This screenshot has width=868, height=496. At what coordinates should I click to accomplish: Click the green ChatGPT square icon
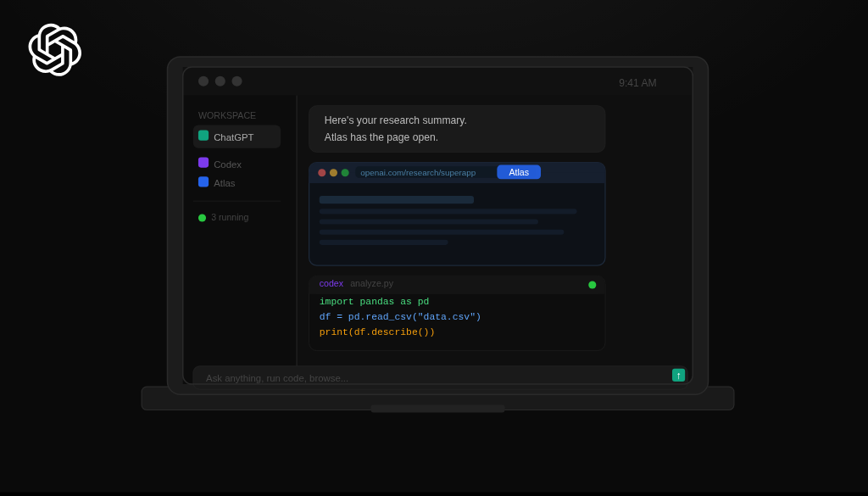coord(203,136)
